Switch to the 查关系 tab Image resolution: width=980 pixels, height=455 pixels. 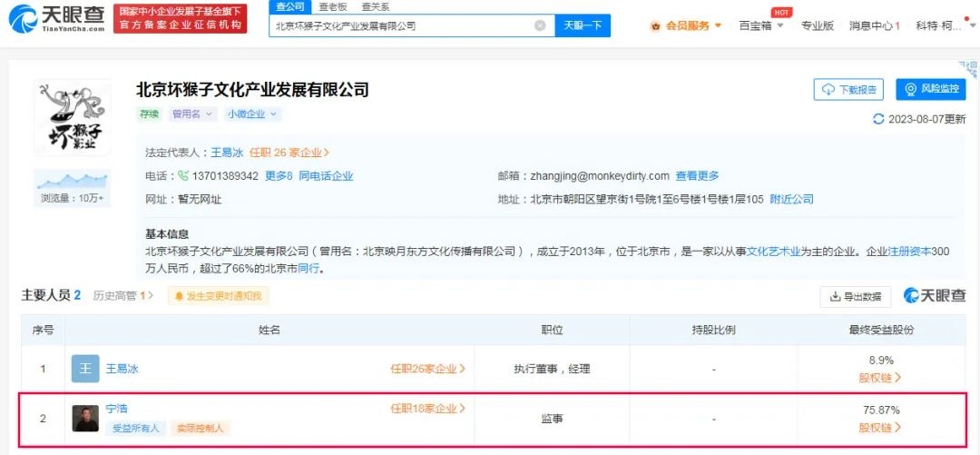[375, 7]
